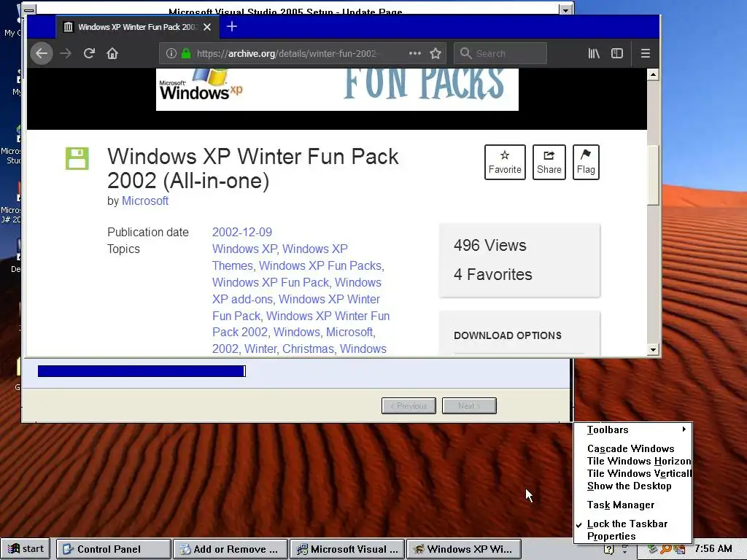Click the DOWNLOAD OPTIONS heading
The width and height of the screenshot is (747, 560).
[508, 335]
